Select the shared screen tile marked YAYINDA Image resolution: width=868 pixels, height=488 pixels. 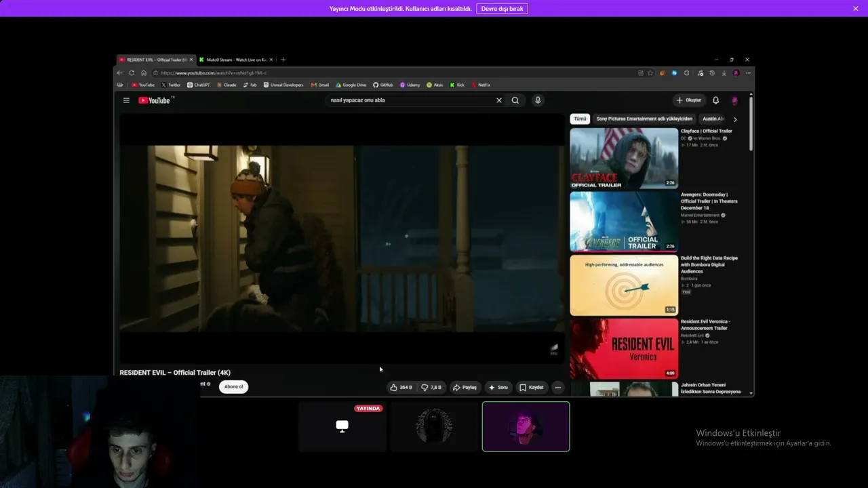(x=342, y=426)
